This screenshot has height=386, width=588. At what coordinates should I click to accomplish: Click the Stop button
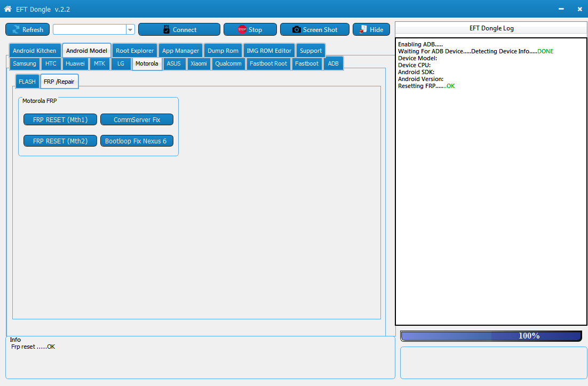click(x=250, y=30)
